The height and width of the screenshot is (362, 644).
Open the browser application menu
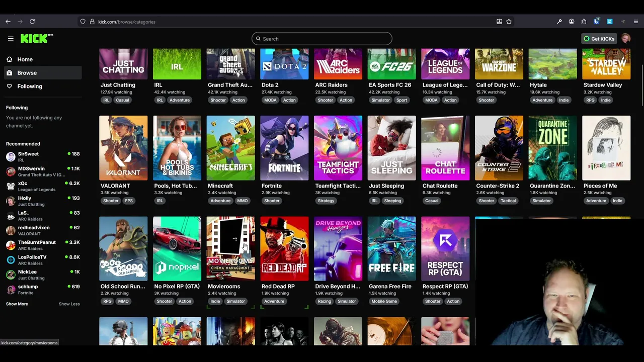coord(636,22)
